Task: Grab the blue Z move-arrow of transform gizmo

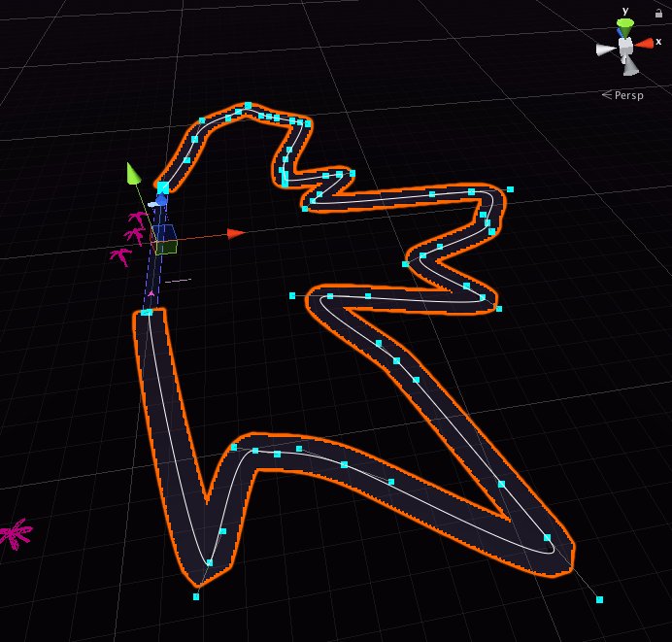Action: click(160, 200)
